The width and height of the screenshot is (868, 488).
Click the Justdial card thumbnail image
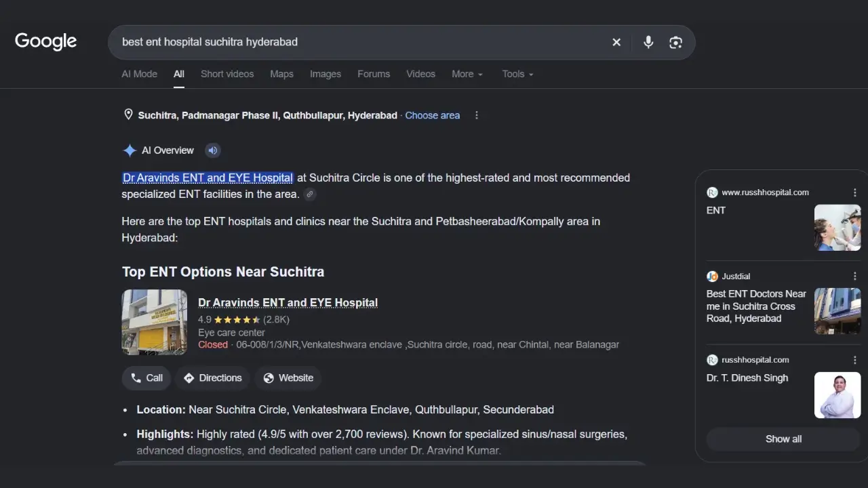tap(837, 311)
